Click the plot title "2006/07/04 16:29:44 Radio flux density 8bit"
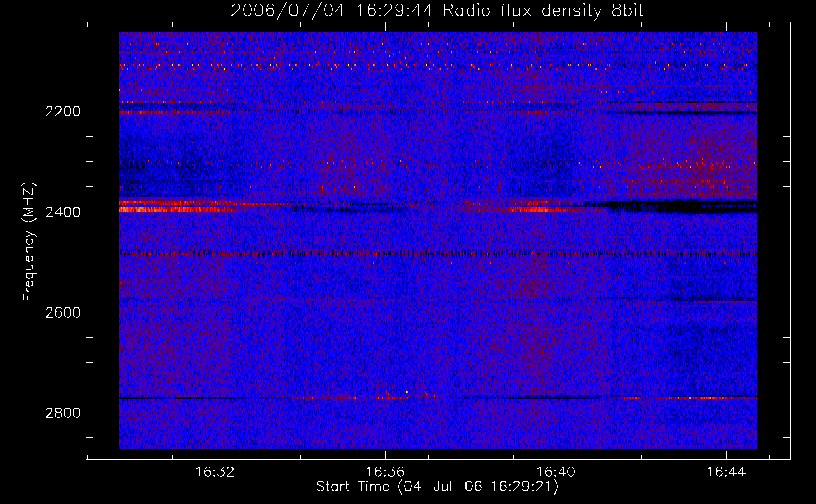The height and width of the screenshot is (504, 816). [438, 10]
